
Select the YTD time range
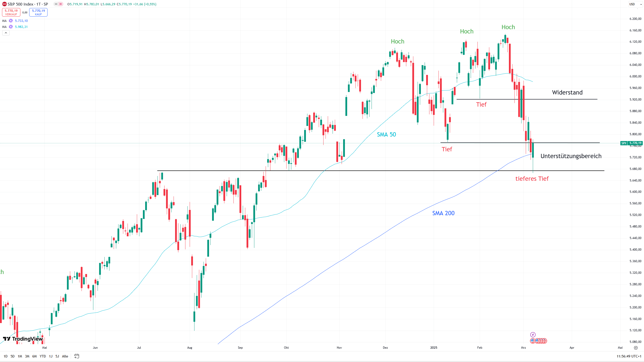click(43, 356)
